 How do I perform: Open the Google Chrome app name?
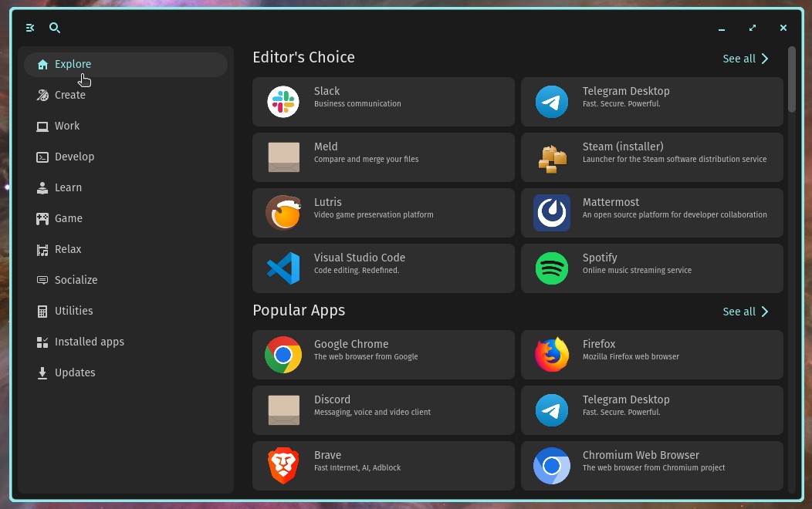click(351, 345)
